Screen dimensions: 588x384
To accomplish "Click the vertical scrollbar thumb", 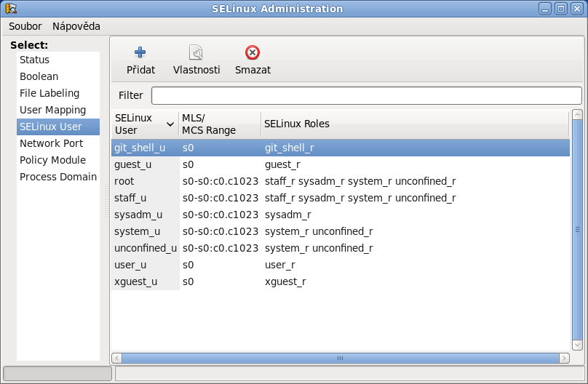I will (577, 230).
